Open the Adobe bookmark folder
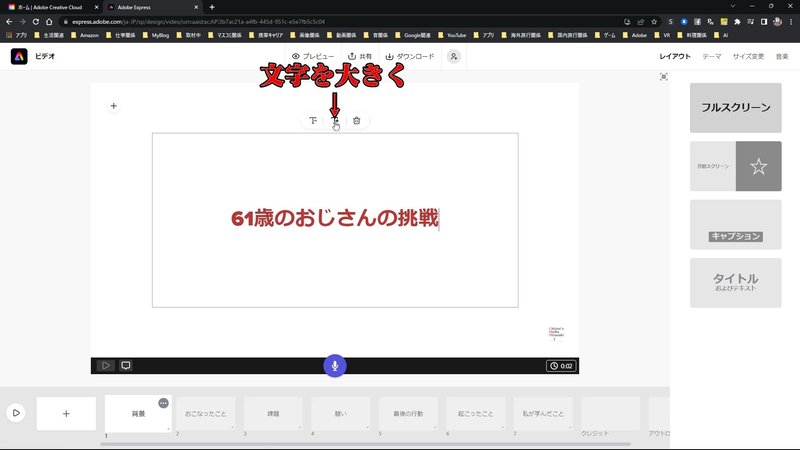The height and width of the screenshot is (450, 800). [x=634, y=35]
